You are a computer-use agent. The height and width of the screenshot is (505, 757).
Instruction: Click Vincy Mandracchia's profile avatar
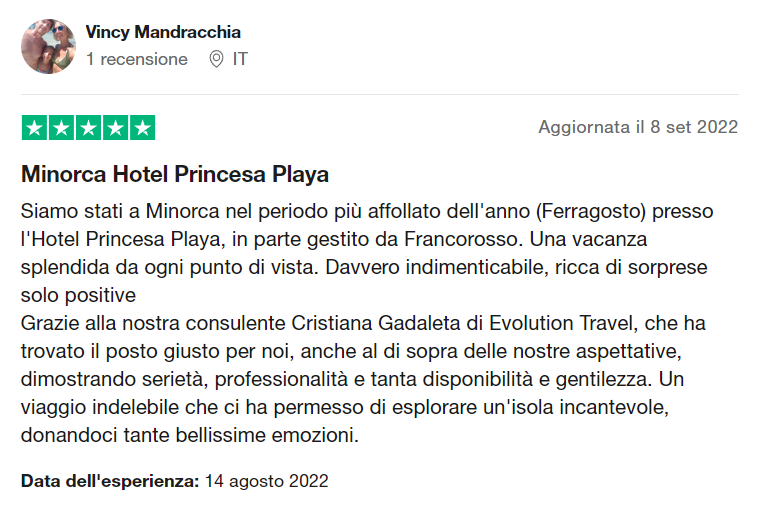[x=48, y=46]
